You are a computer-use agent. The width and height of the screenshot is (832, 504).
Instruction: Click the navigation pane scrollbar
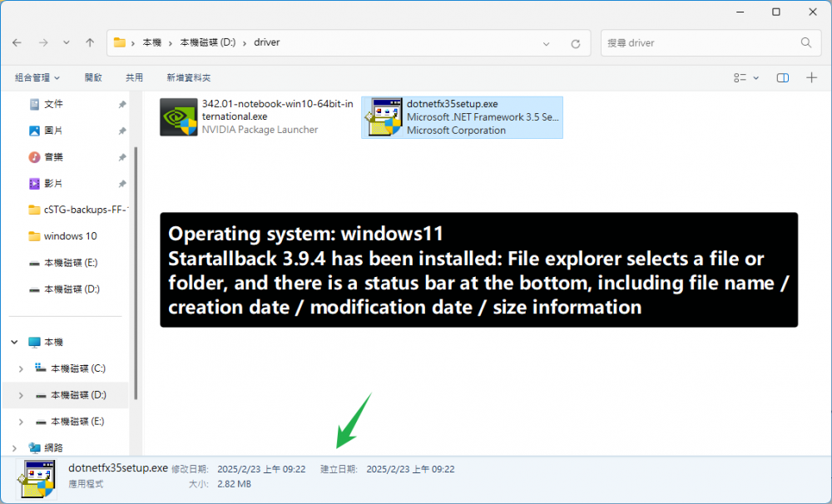pos(136,273)
